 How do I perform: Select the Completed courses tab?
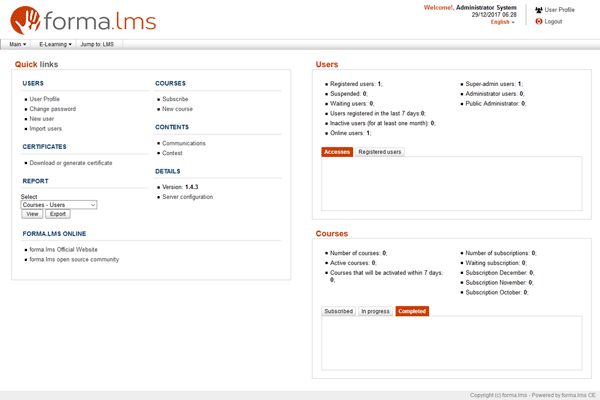click(x=411, y=311)
